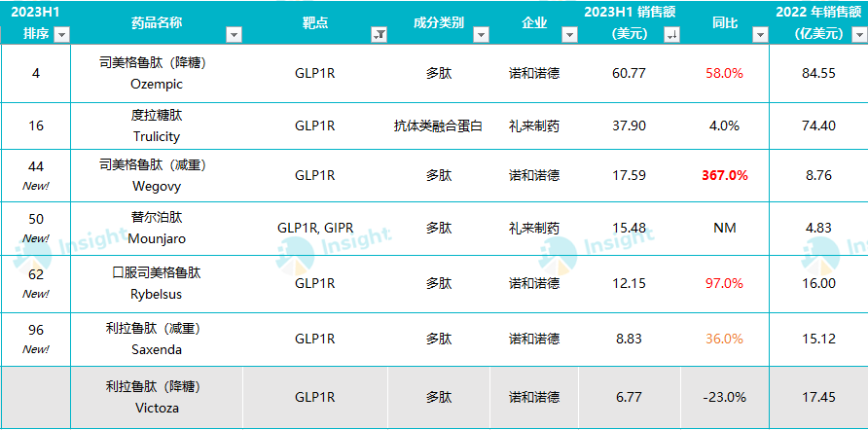Click the rank cell showing 44 New!
The height and width of the screenshot is (430, 868).
[36, 175]
